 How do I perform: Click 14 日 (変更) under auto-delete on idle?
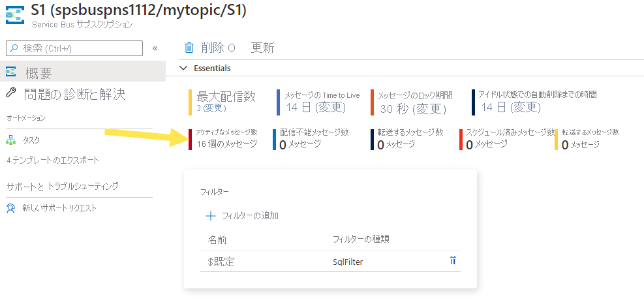(511, 108)
